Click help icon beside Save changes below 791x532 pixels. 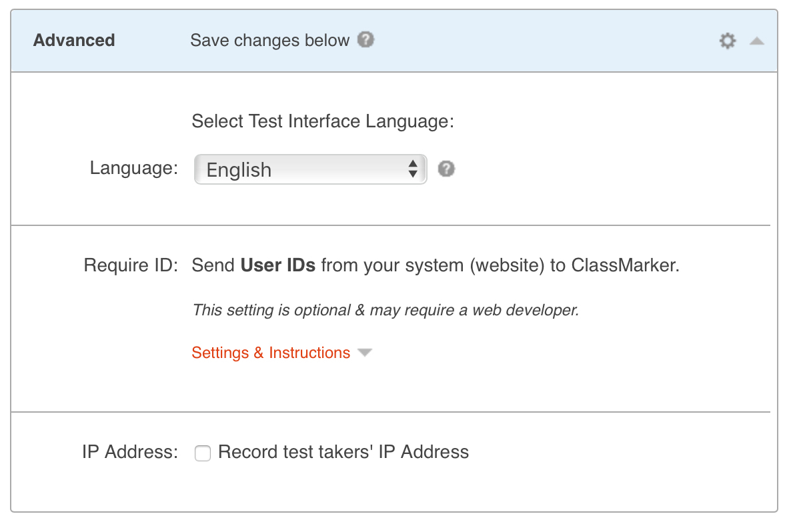point(365,40)
